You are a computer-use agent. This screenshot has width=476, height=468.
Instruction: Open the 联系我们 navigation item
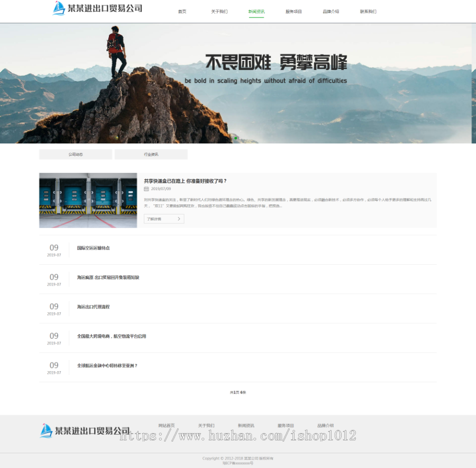click(x=368, y=11)
